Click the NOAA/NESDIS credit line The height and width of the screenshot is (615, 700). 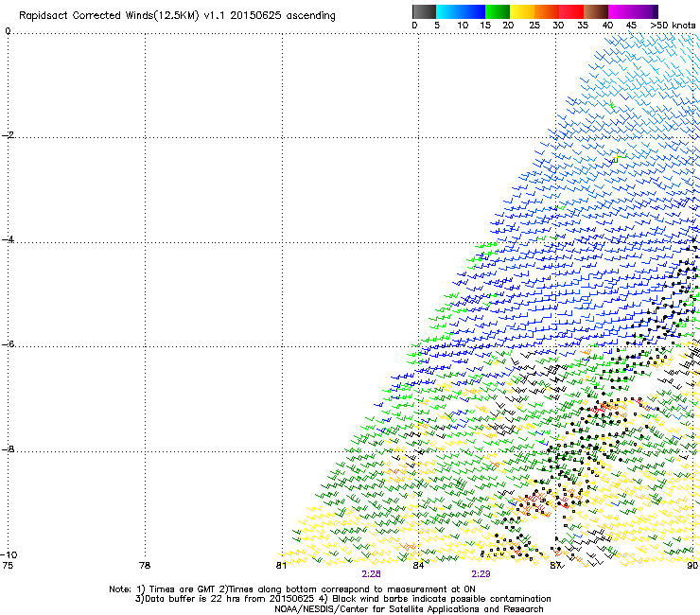click(x=409, y=609)
